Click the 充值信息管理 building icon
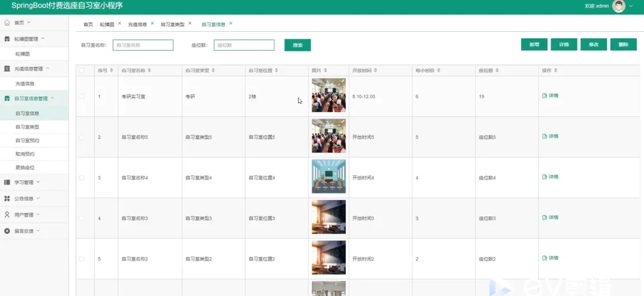 pos(7,69)
